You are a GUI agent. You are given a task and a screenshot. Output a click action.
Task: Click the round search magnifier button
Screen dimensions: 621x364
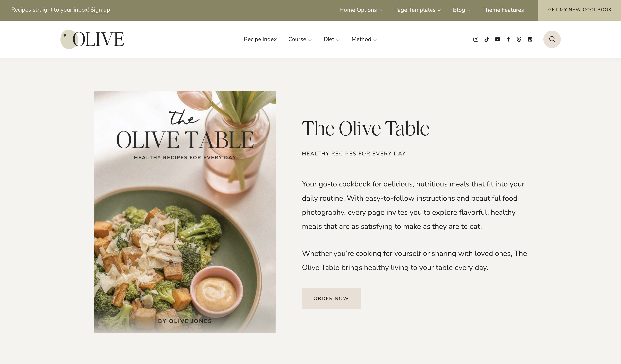click(552, 39)
